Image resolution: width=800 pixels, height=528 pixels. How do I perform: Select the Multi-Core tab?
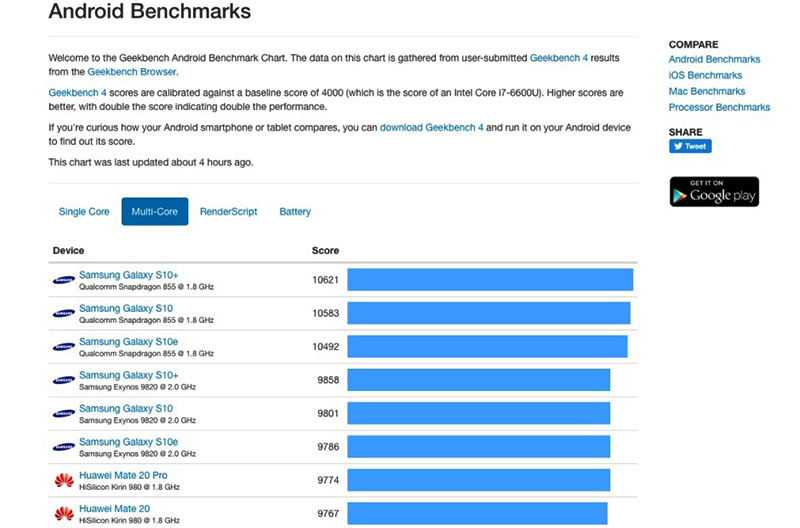coord(154,212)
